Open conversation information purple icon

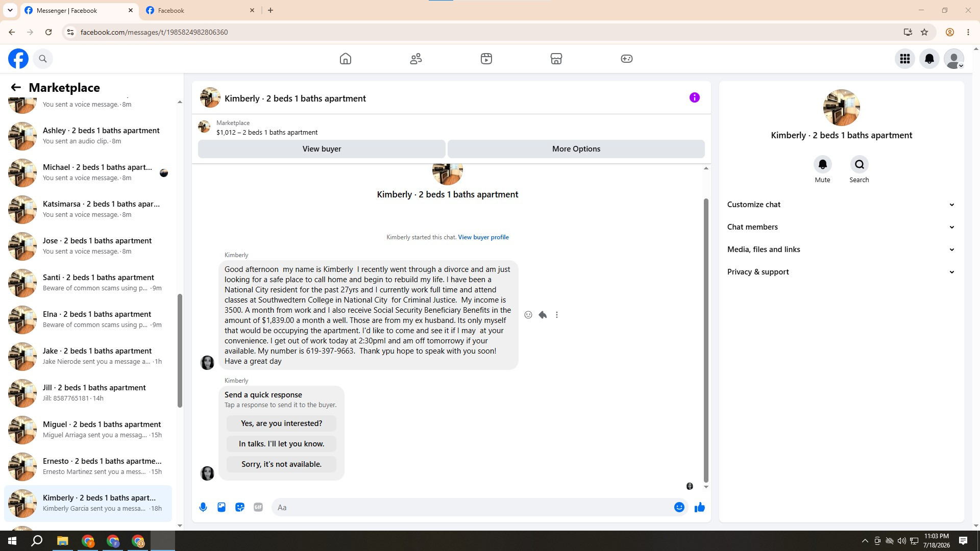click(x=695, y=97)
